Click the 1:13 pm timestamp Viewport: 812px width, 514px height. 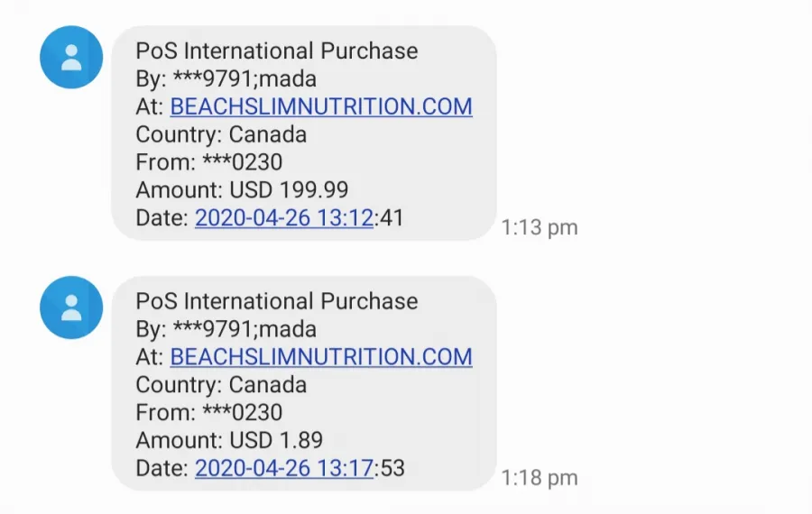click(540, 227)
